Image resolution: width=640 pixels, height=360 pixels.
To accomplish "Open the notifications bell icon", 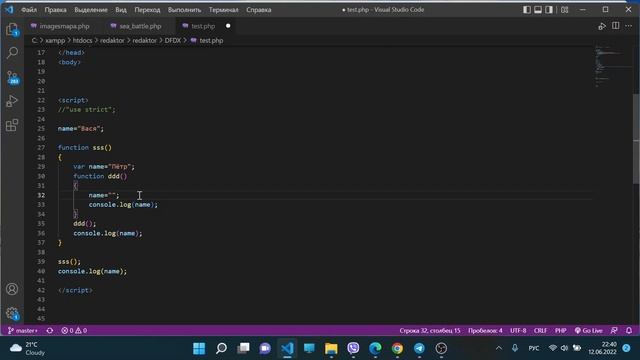I will (x=629, y=331).
